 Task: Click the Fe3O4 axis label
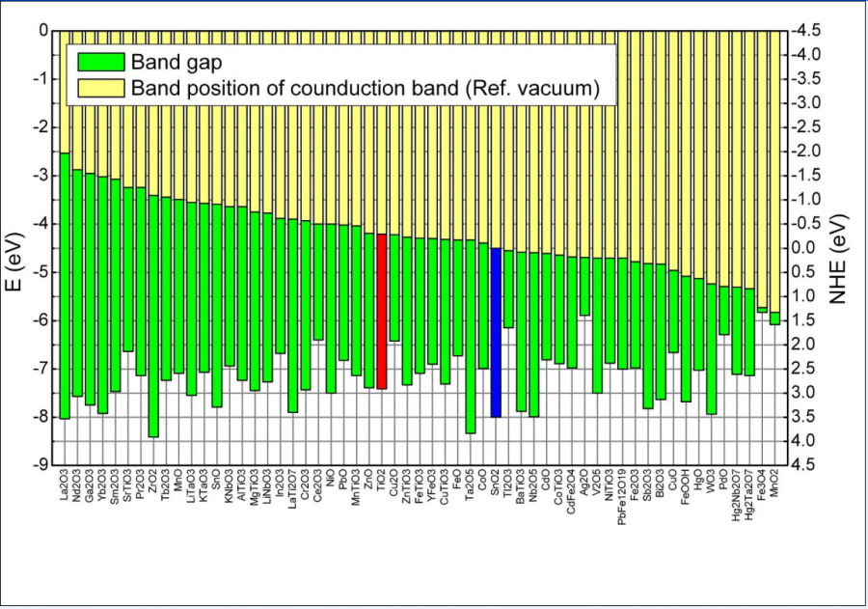click(x=764, y=484)
